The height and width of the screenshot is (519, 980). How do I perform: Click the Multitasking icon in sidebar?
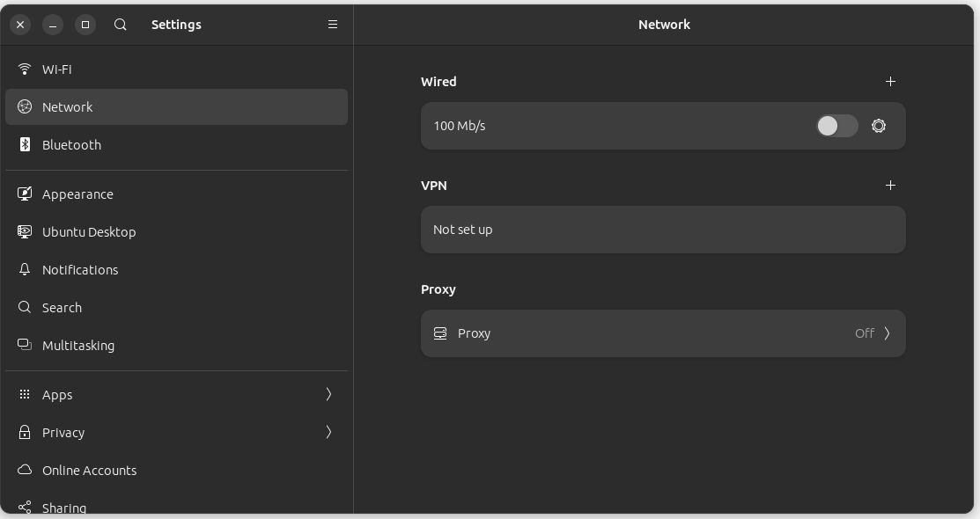(25, 345)
